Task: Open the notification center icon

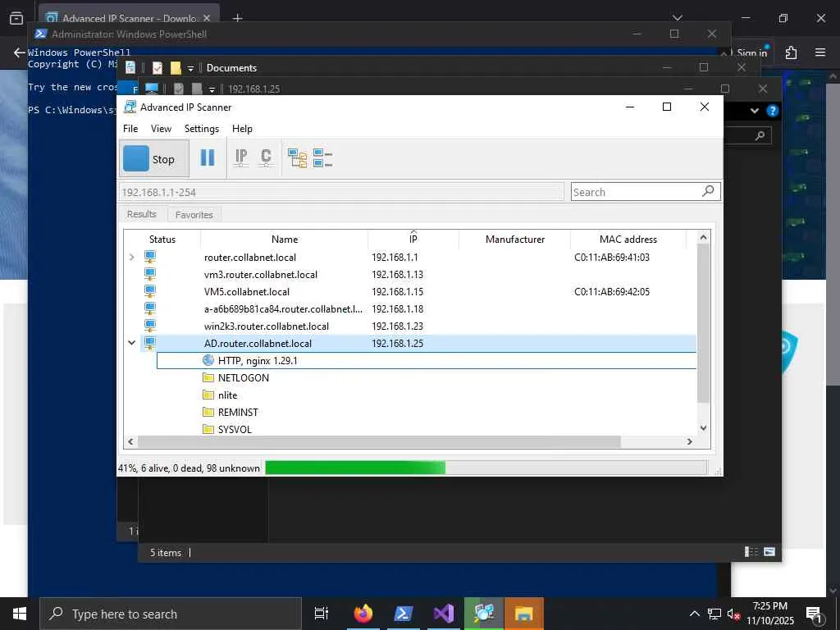Action: (x=814, y=614)
